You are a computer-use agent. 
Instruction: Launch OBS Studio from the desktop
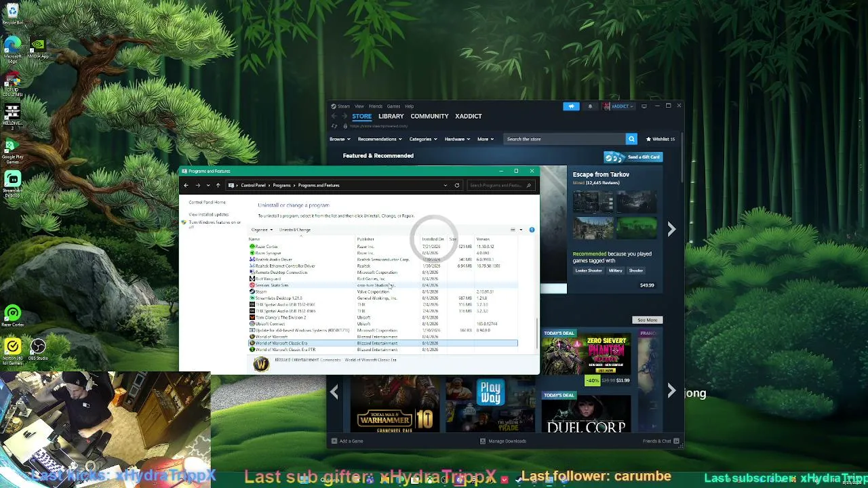38,350
